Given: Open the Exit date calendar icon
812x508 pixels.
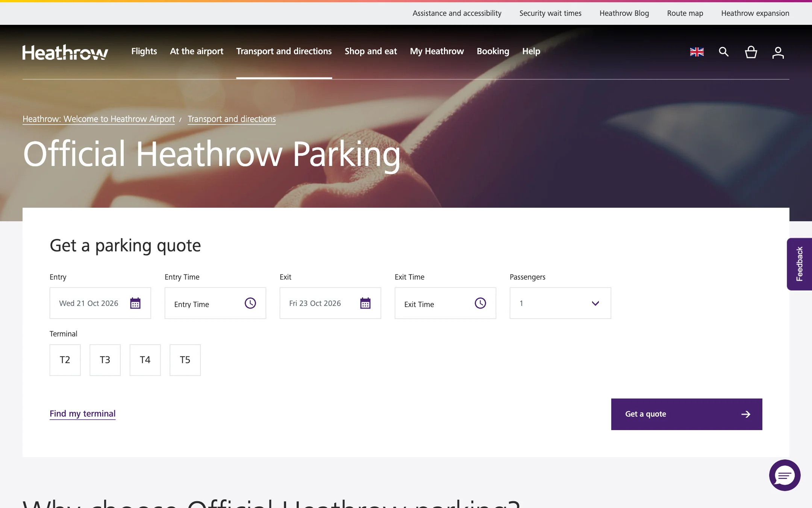Looking at the screenshot, I should [x=365, y=303].
